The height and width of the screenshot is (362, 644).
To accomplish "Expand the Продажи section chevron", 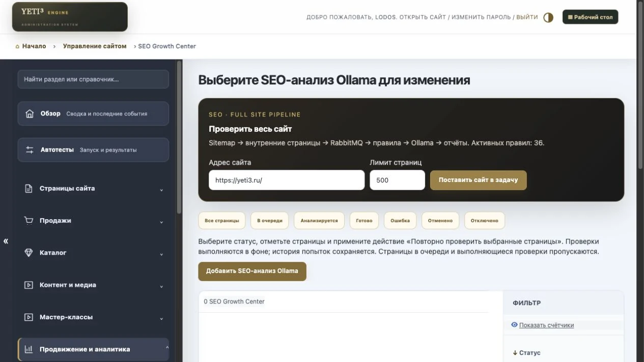I will point(161,222).
